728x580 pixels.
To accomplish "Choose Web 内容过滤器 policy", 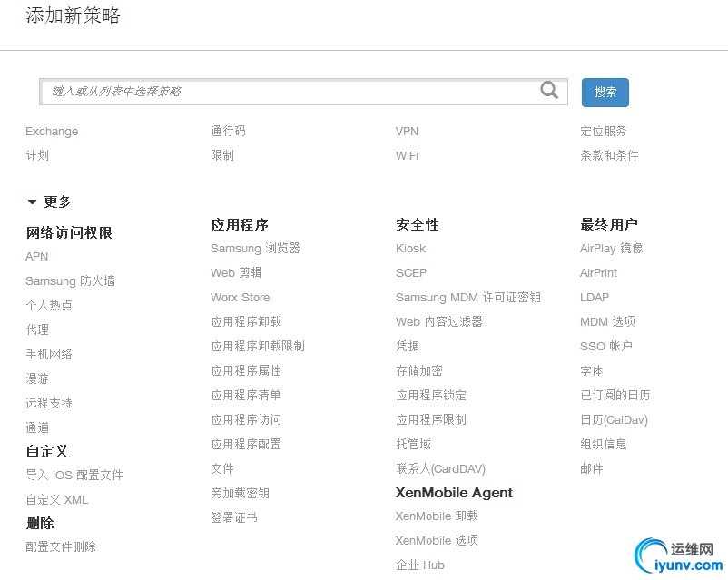I will 439,321.
